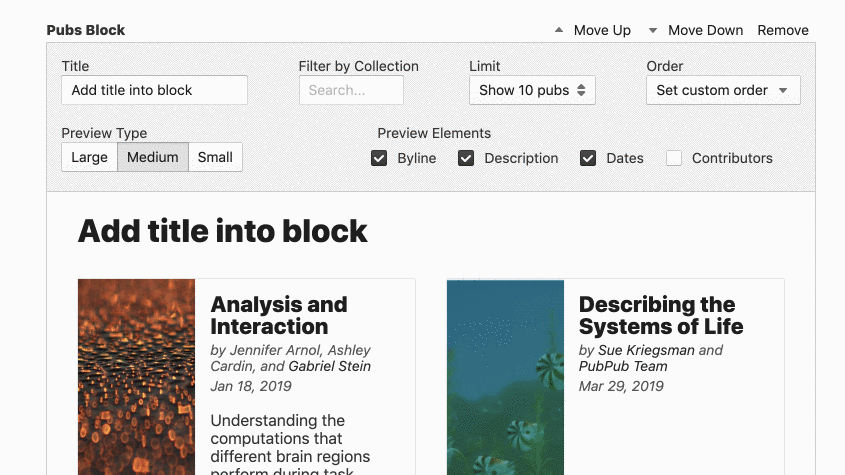Image resolution: width=845 pixels, height=475 pixels.
Task: Enable the Contributors checkbox
Action: pyautogui.click(x=674, y=158)
